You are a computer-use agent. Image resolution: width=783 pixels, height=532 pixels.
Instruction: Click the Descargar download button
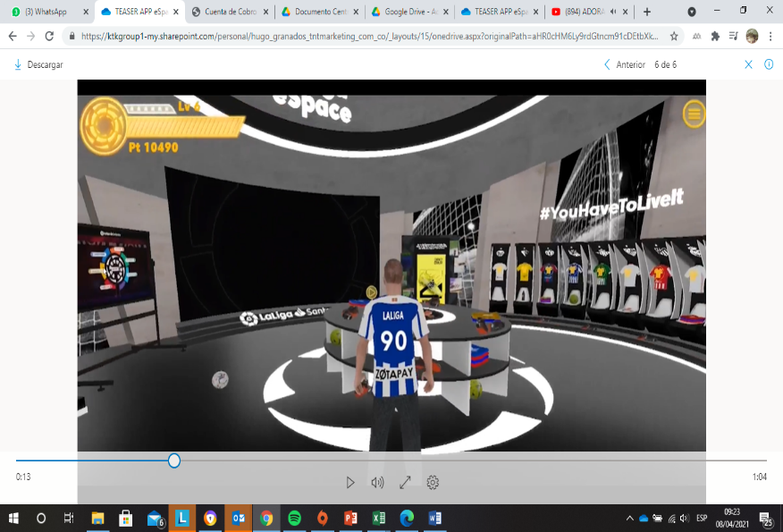[x=38, y=64]
